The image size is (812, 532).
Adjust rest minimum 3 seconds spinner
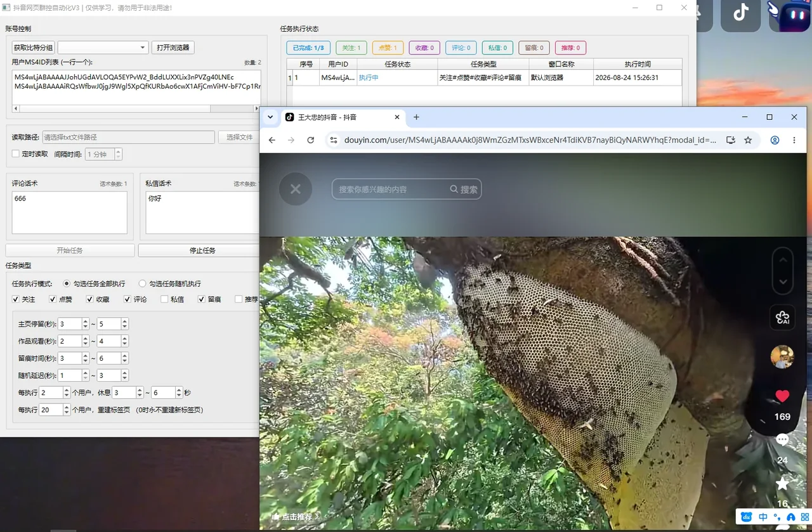click(x=128, y=393)
